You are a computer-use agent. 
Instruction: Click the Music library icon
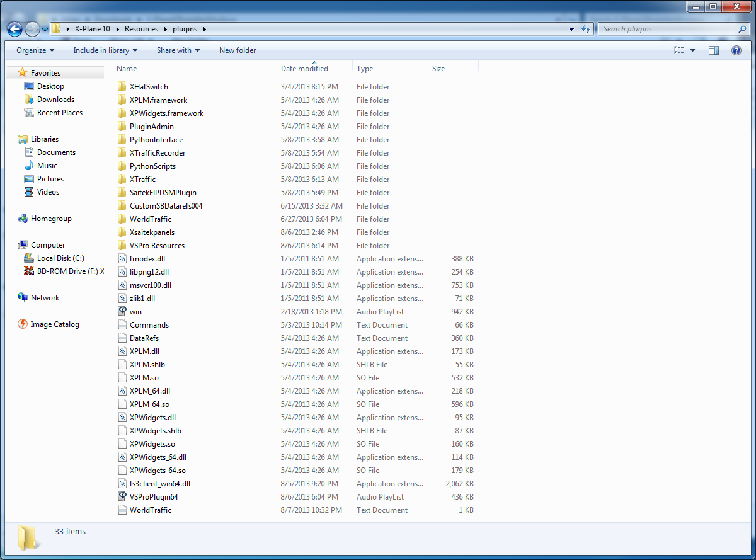point(29,166)
